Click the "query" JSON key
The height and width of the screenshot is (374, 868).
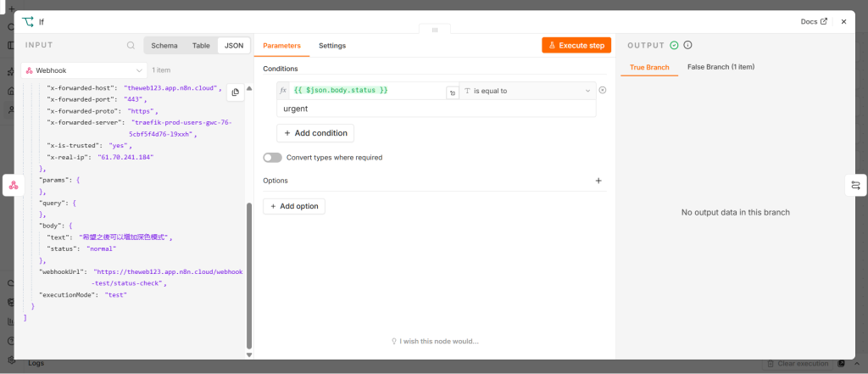click(x=52, y=204)
